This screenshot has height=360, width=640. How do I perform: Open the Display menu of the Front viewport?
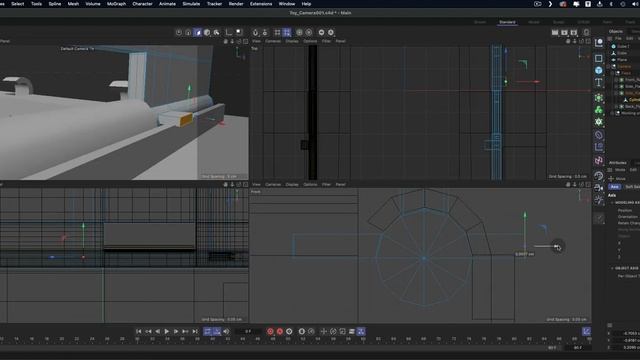click(x=292, y=184)
